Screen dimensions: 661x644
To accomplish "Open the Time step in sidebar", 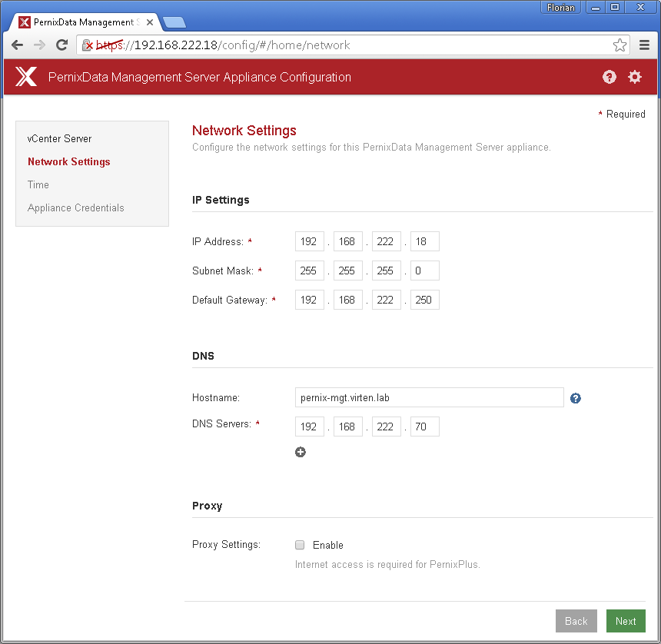I will pyautogui.click(x=38, y=184).
